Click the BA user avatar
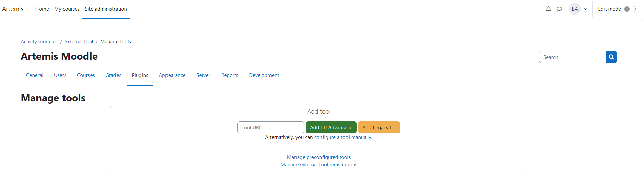The height and width of the screenshot is (188, 644). pos(575,9)
